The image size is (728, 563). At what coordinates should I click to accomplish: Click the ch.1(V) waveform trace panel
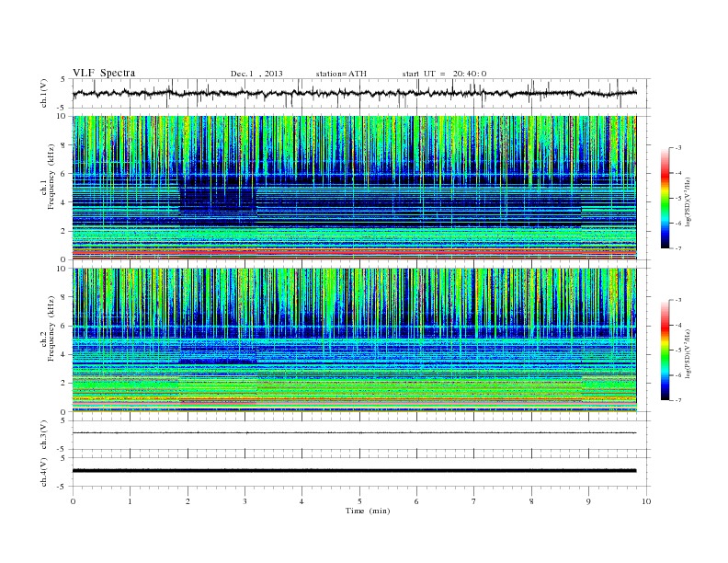click(361, 93)
